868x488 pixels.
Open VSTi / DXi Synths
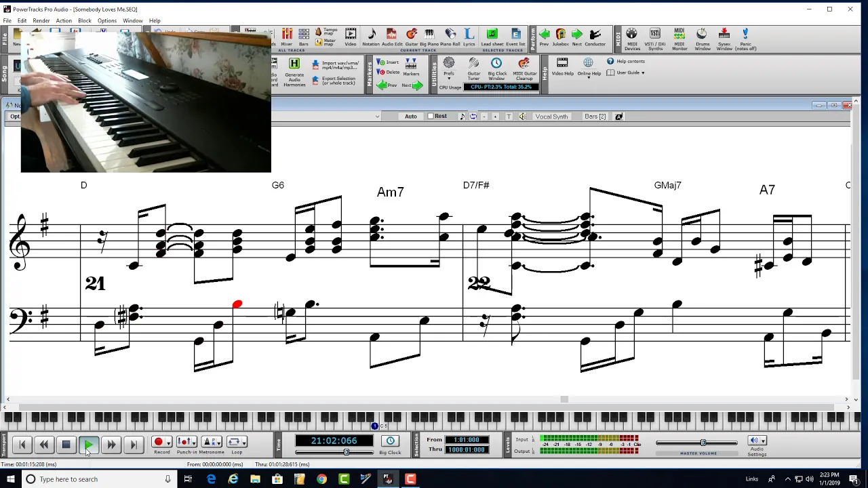[x=655, y=39]
